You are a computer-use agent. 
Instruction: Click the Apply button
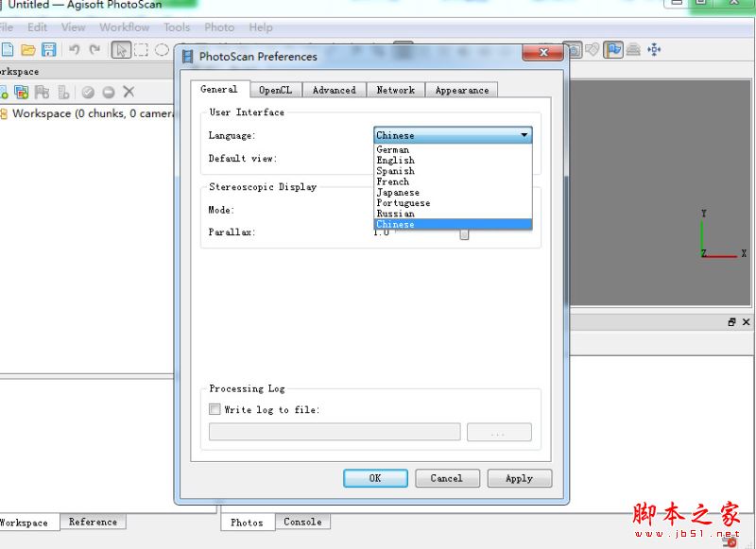click(520, 478)
